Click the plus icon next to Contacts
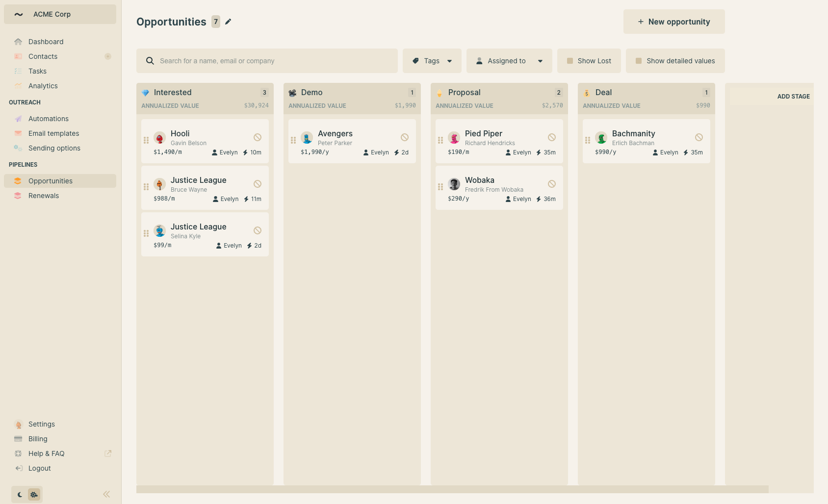 (108, 56)
